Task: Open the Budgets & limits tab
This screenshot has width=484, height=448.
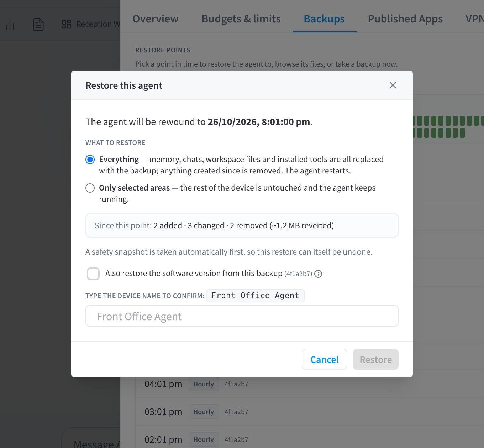Action: (x=241, y=19)
